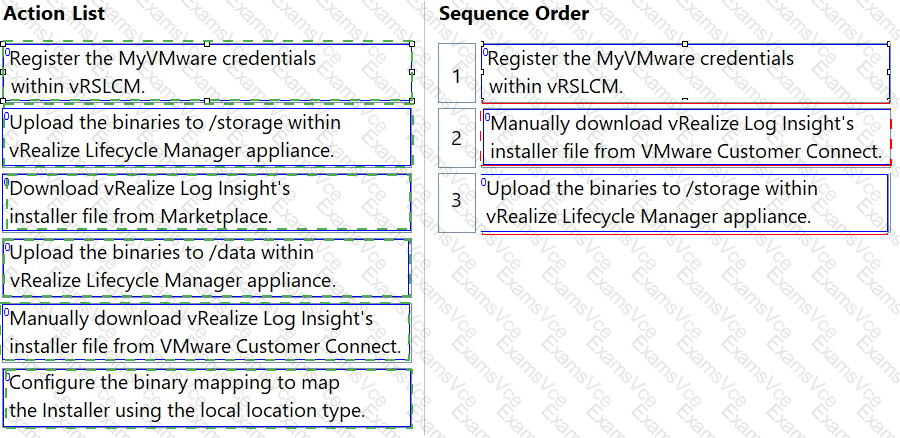Click bottom-middle handle of first Action List item
The height and width of the screenshot is (438, 900).
click(207, 101)
